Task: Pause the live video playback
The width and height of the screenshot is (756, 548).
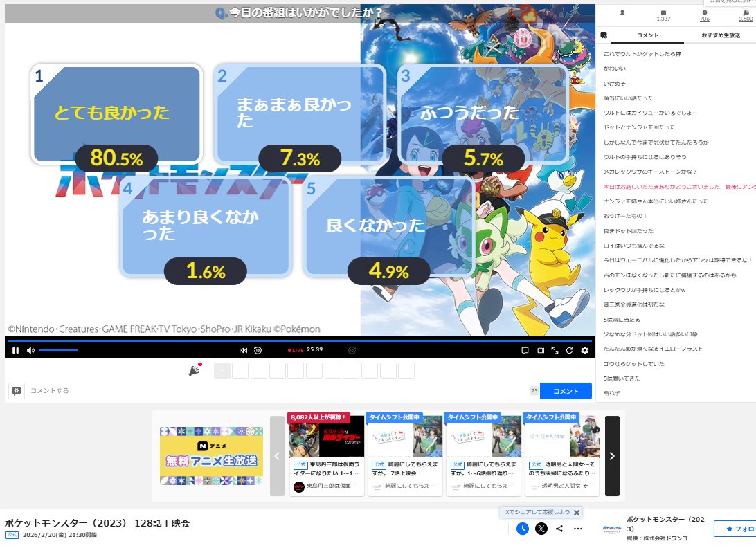Action: (15, 350)
